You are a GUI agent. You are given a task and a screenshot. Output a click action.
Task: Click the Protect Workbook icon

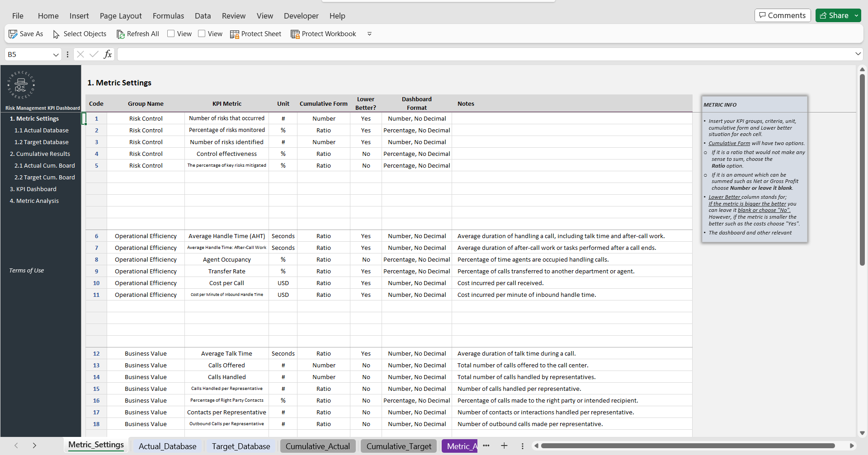click(295, 34)
